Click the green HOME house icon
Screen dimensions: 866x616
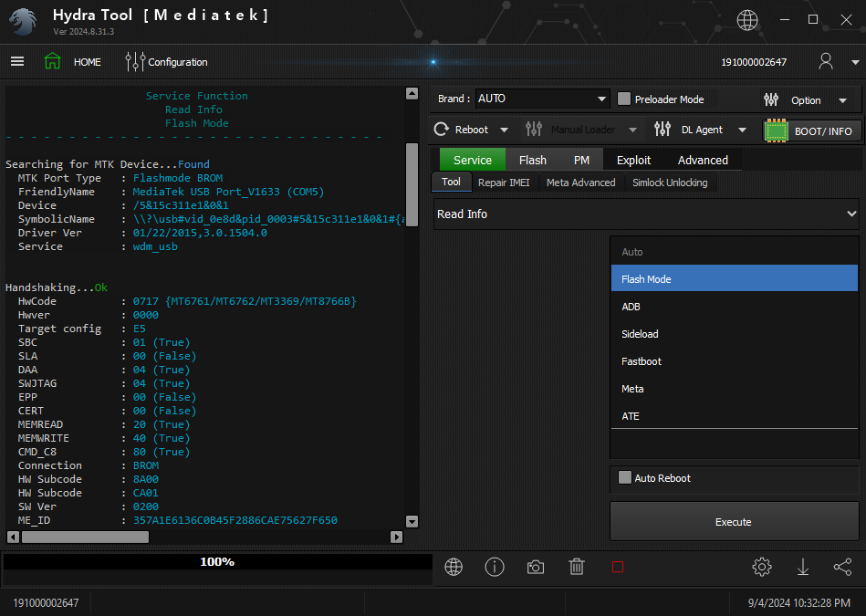[52, 61]
